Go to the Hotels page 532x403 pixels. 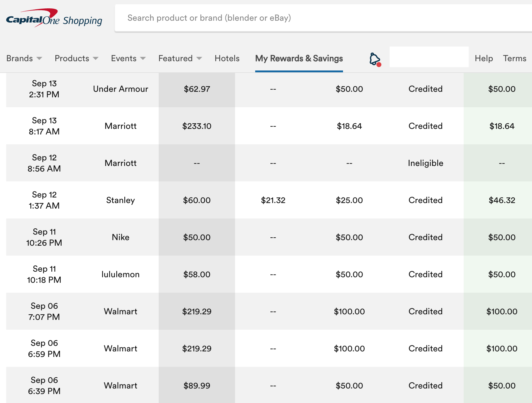[227, 58]
